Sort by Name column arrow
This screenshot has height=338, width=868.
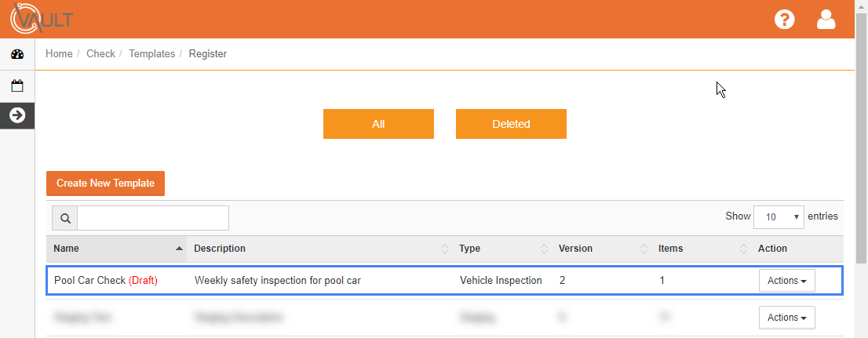tap(179, 249)
